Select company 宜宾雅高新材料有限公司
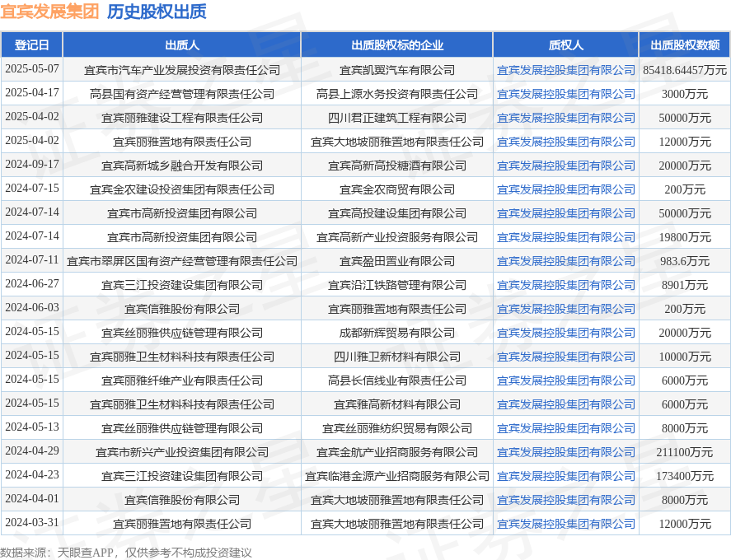The image size is (731, 560). tap(397, 404)
